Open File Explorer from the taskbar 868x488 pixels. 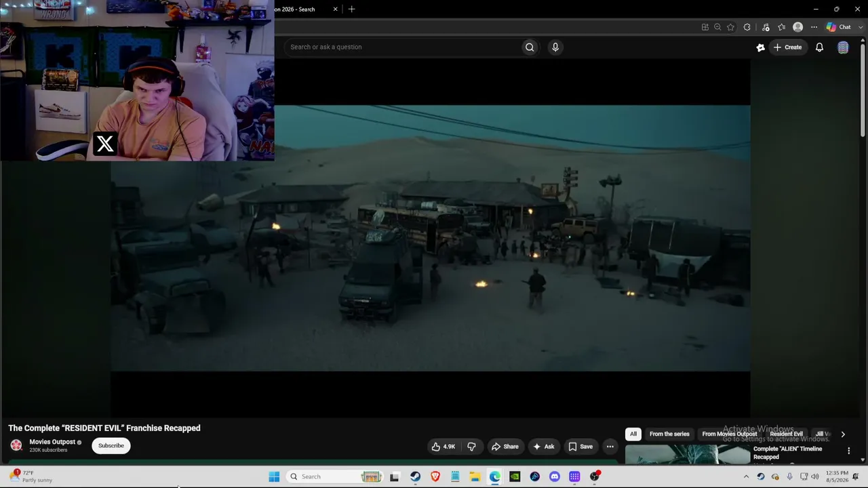click(475, 476)
